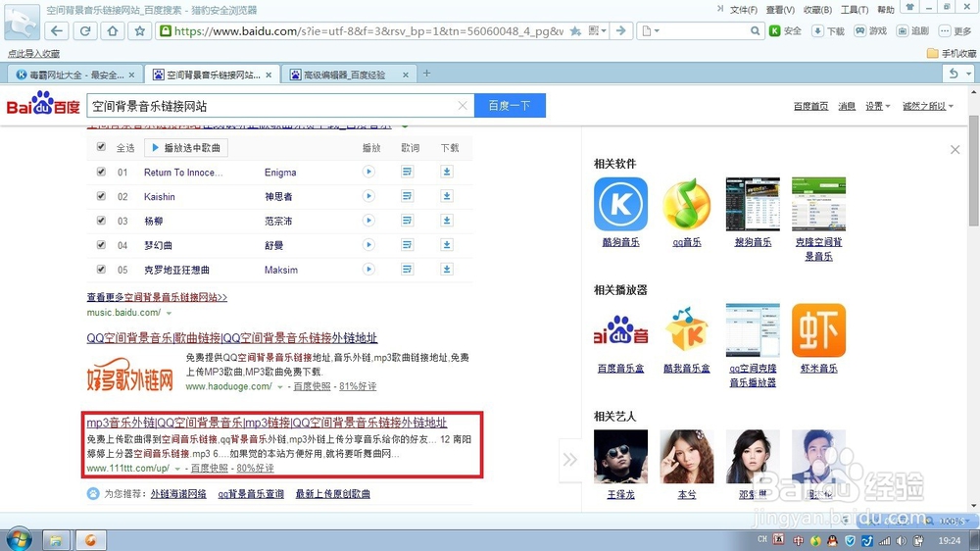Download song 杨柳
Image resolution: width=980 pixels, height=551 pixels.
pyautogui.click(x=447, y=221)
